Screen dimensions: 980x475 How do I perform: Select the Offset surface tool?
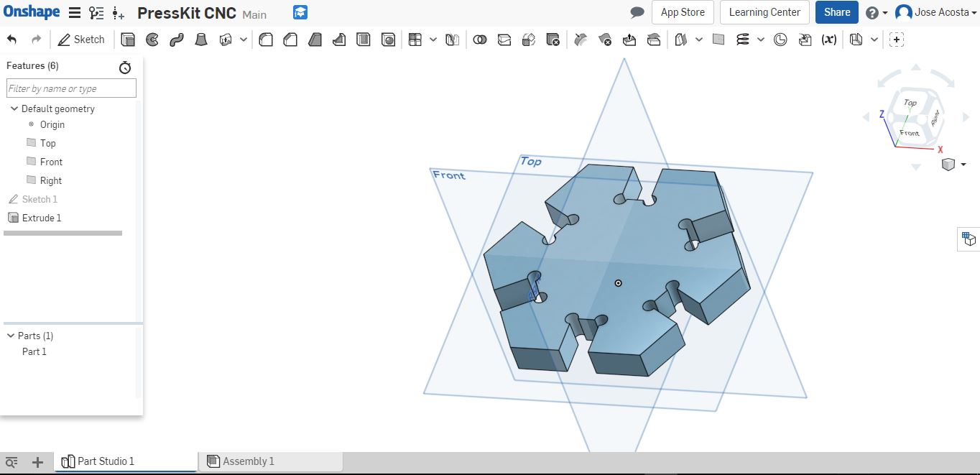tap(681, 40)
